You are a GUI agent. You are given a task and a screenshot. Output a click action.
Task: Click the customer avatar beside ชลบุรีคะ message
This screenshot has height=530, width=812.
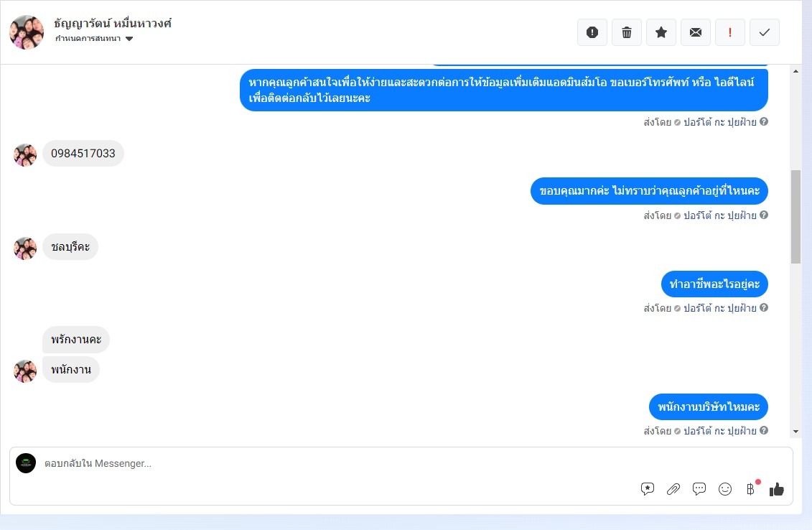point(25,248)
